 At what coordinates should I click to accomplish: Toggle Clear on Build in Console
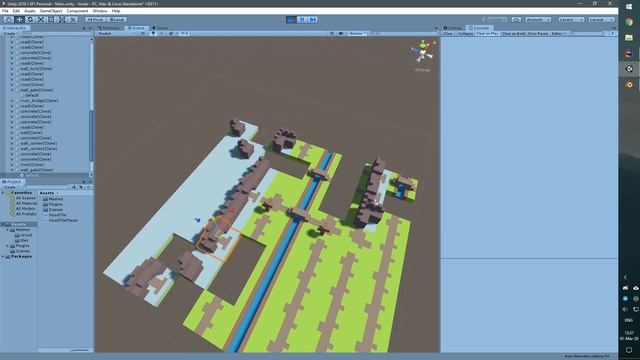click(x=513, y=33)
